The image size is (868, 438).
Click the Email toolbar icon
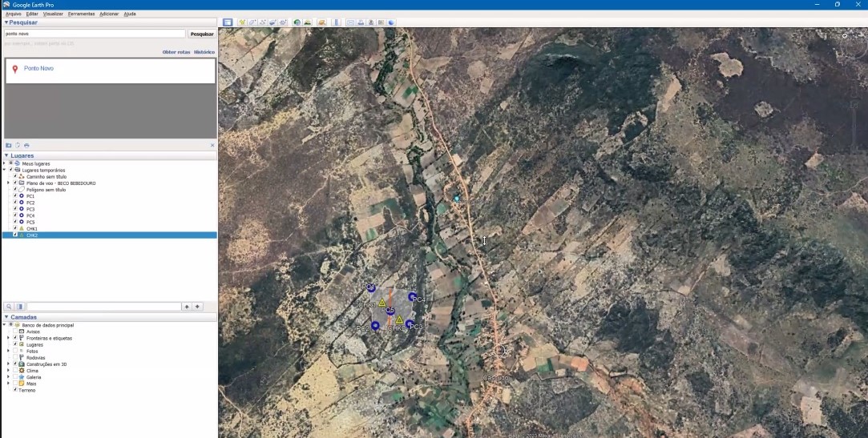350,22
